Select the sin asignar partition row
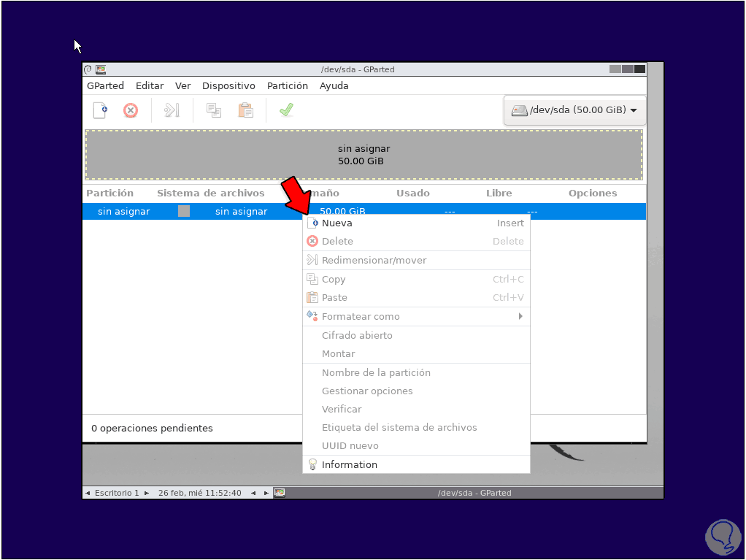 (x=364, y=211)
